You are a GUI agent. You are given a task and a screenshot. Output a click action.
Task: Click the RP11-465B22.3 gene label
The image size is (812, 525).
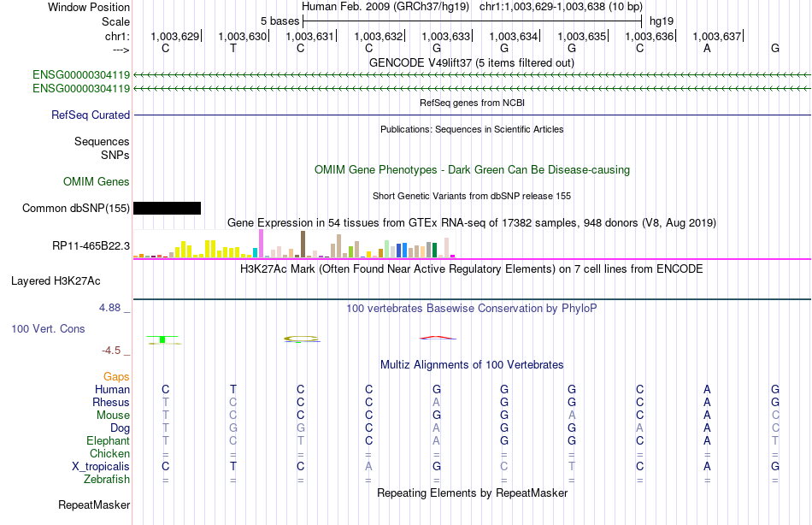pyautogui.click(x=91, y=245)
